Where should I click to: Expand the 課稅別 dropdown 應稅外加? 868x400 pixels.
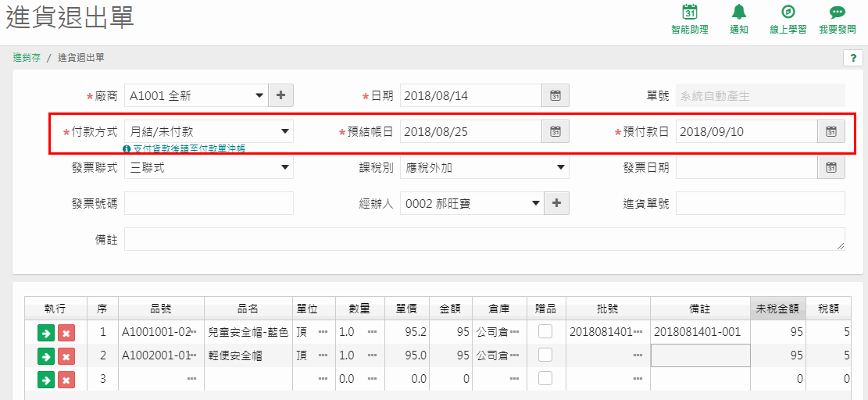[559, 167]
